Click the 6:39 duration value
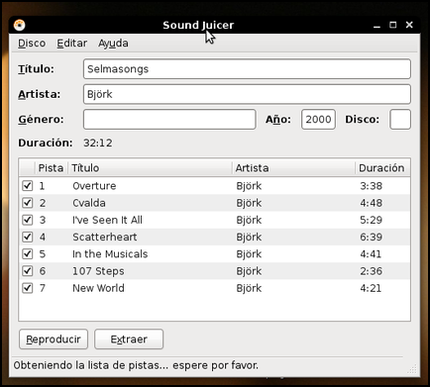This screenshot has height=387, width=430. click(x=371, y=237)
